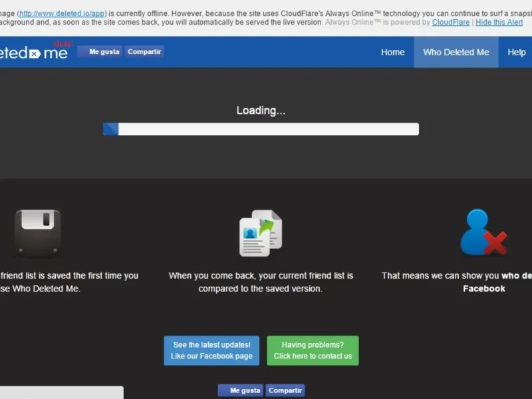
Task: Click Me gusta button in header
Action: [100, 52]
